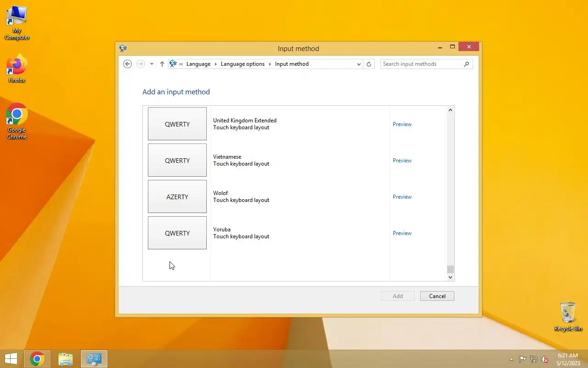Viewport: 588px width, 368px height.
Task: Select Input method breadcrumb item
Action: click(x=292, y=64)
